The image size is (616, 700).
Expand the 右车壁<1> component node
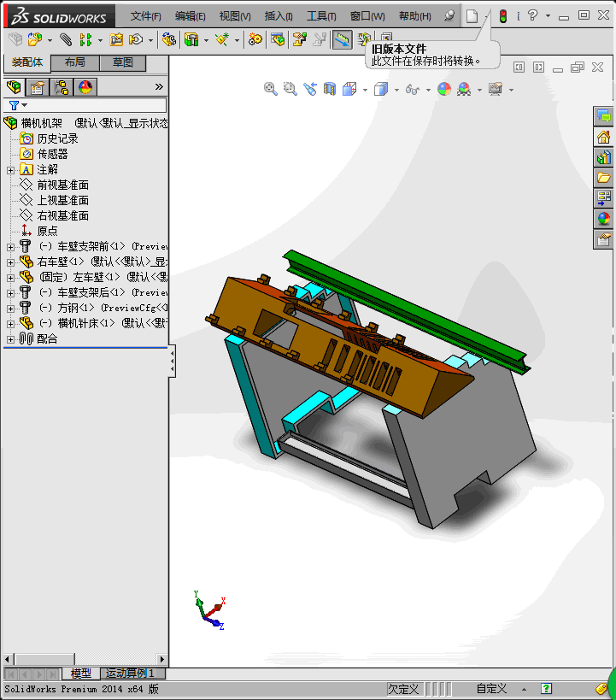coord(11,262)
